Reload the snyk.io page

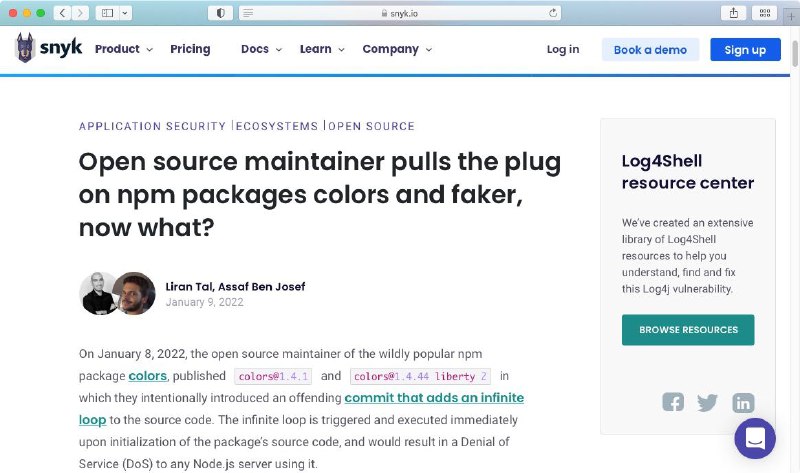click(x=553, y=13)
